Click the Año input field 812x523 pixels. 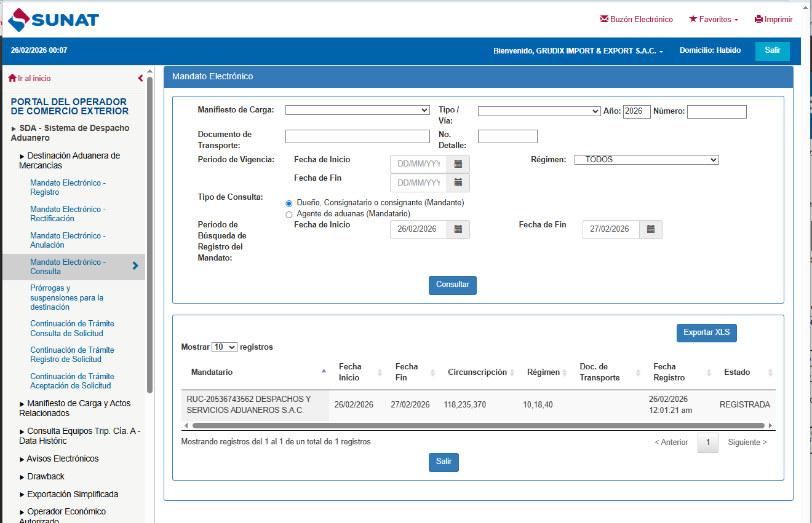point(637,111)
